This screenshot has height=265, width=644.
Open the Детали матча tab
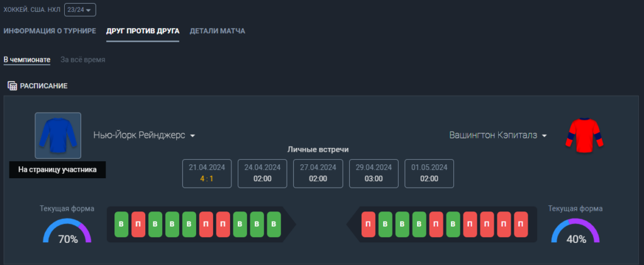(x=217, y=31)
